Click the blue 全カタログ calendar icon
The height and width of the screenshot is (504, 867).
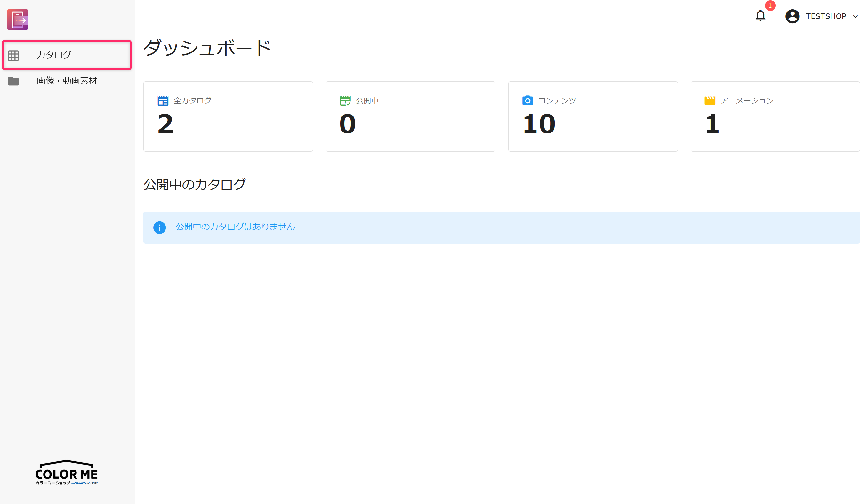163,101
